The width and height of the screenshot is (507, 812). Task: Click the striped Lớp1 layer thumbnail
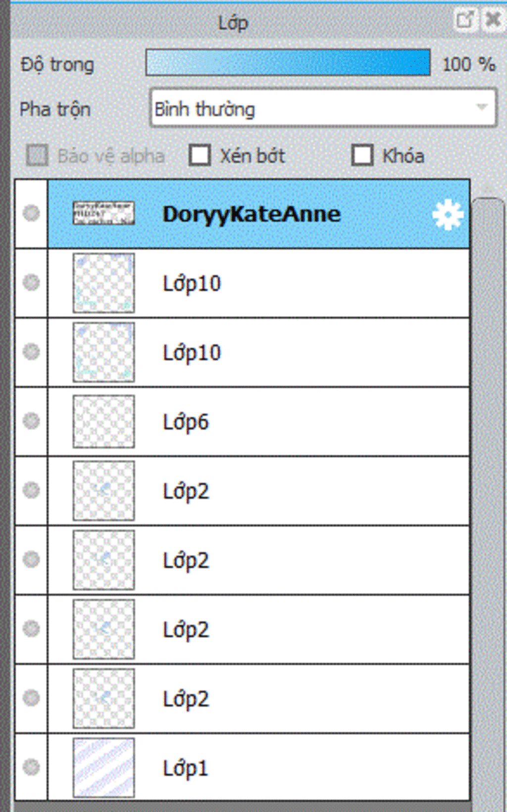point(103,767)
